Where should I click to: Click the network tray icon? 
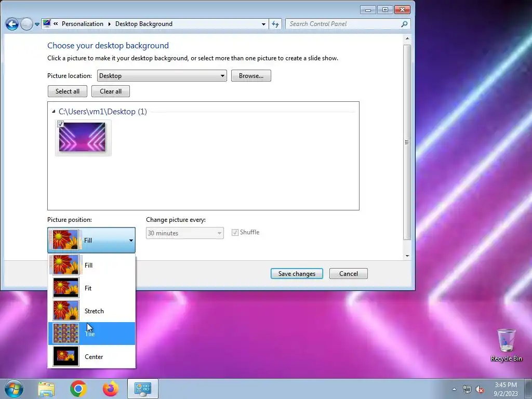click(x=467, y=390)
